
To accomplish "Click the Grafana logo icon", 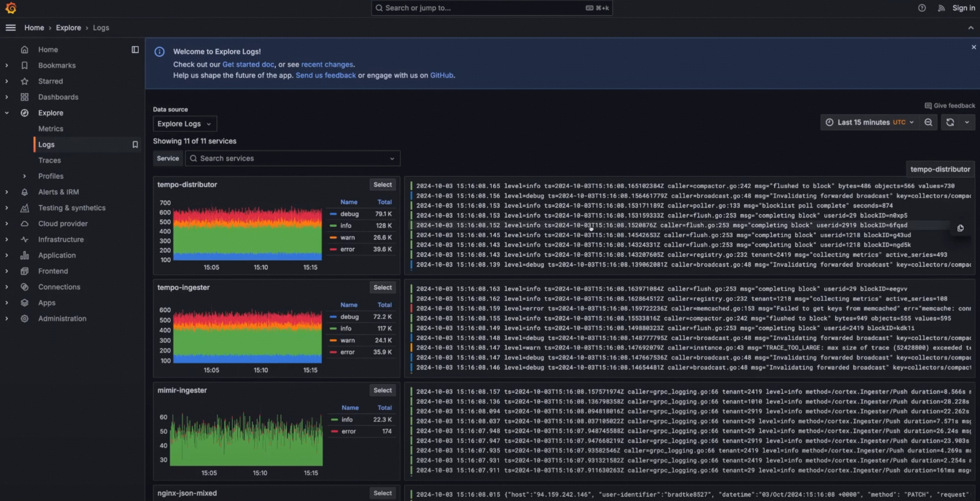I will (x=11, y=8).
